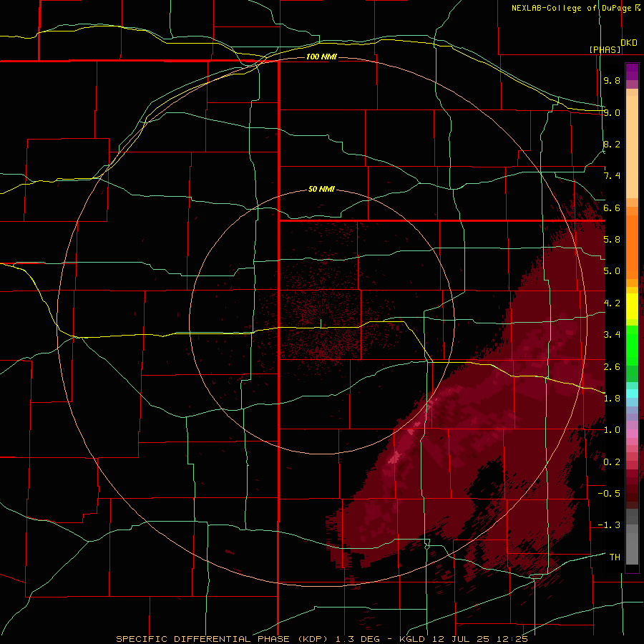Click the DKD label above the legend
This screenshot has height=644, width=644.
click(x=629, y=43)
